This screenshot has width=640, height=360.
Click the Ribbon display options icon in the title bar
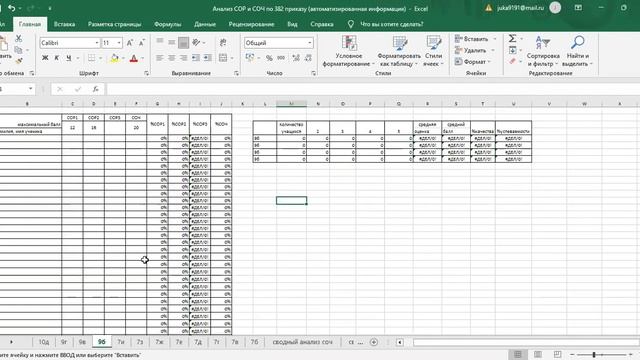pos(578,8)
